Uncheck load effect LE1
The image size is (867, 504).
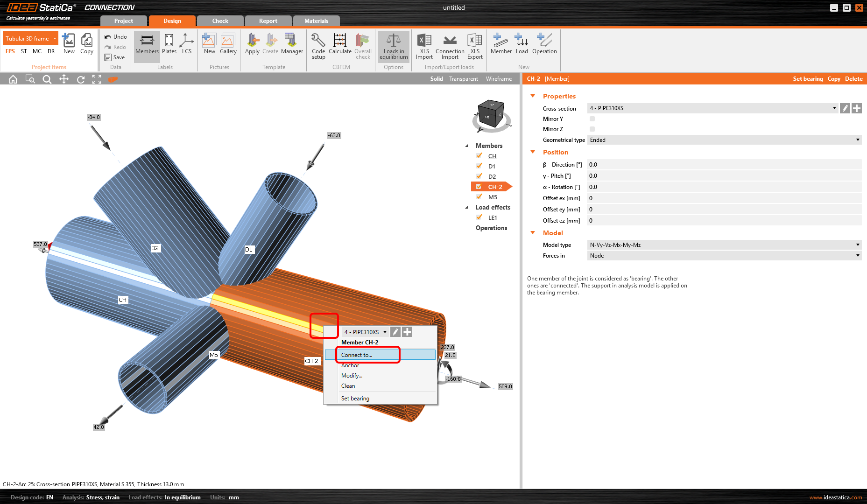pyautogui.click(x=479, y=217)
